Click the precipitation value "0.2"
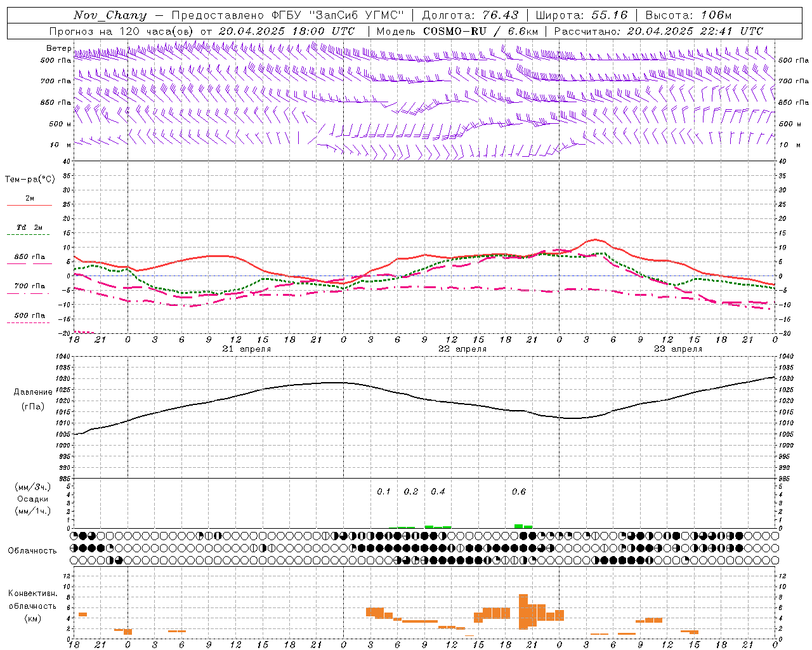 pos(411,491)
